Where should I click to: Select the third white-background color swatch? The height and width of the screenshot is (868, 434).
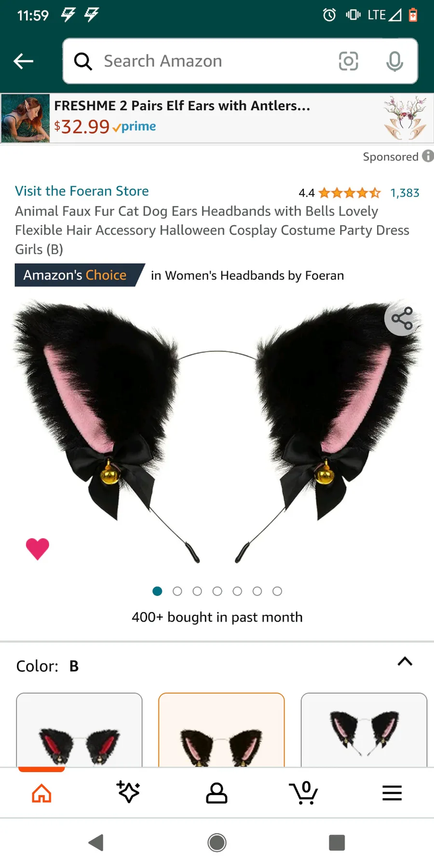[364, 730]
